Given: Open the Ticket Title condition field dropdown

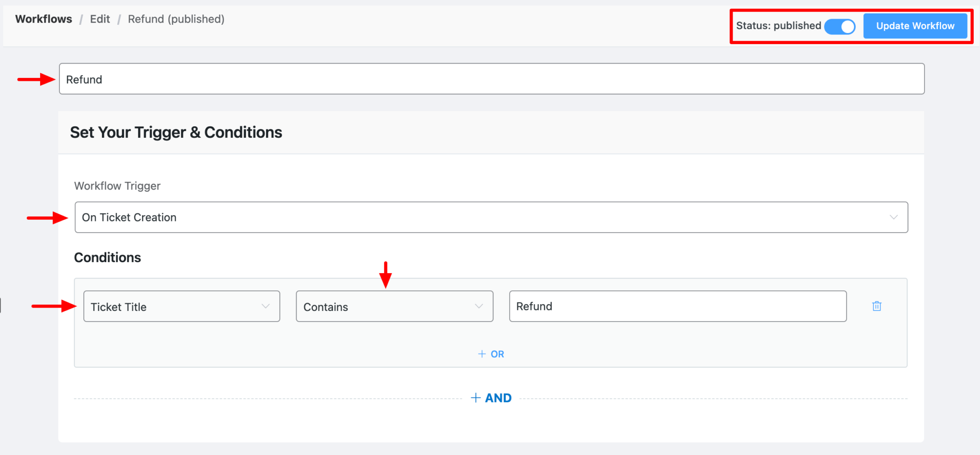Looking at the screenshot, I should [181, 307].
